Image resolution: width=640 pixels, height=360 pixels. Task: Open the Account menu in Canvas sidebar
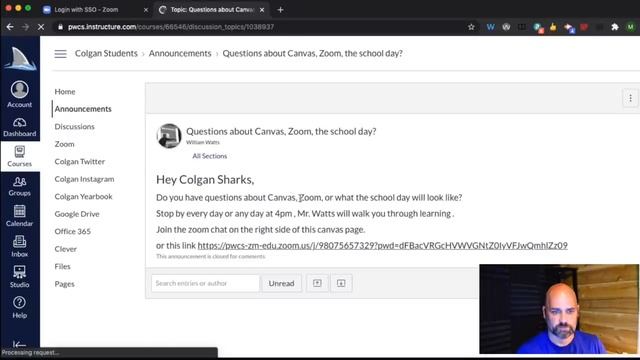click(20, 94)
